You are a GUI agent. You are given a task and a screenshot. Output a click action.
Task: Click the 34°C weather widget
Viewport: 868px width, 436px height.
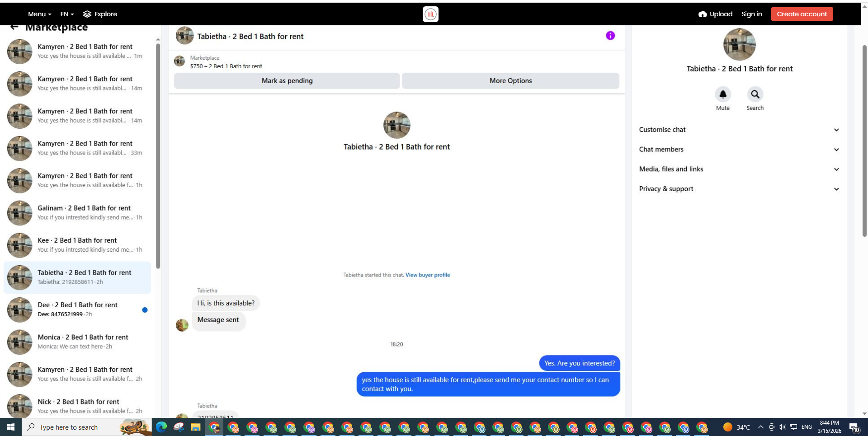coord(736,427)
